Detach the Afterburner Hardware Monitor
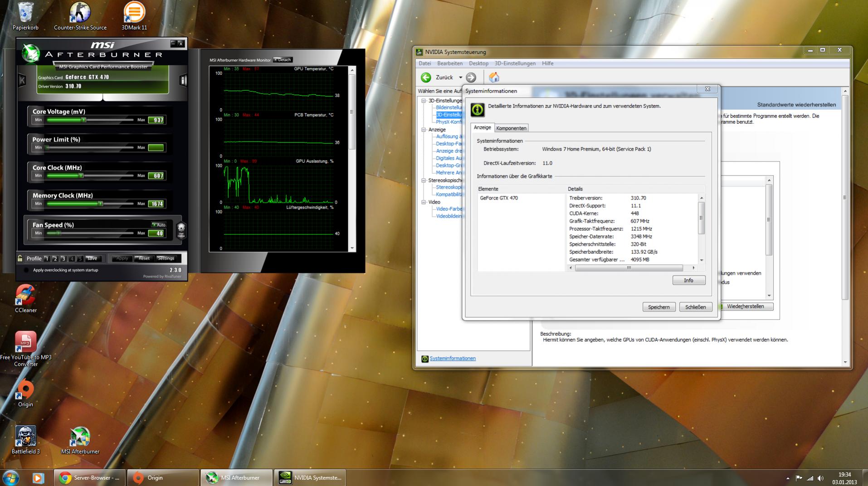 point(283,60)
